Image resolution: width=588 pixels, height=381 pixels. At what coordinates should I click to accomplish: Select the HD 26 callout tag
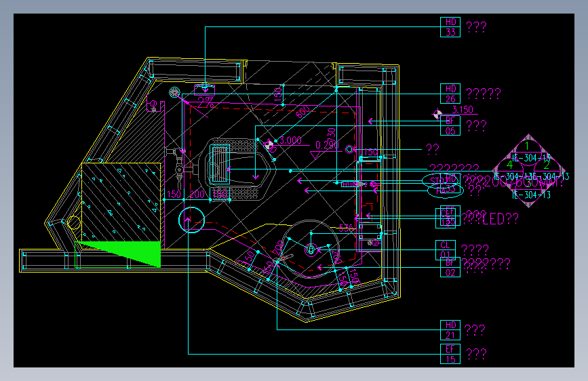point(450,94)
